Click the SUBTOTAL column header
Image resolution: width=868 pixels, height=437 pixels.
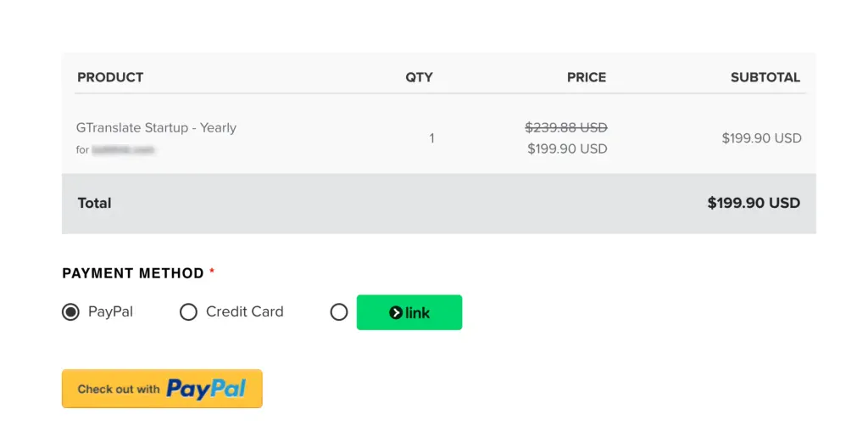(765, 77)
